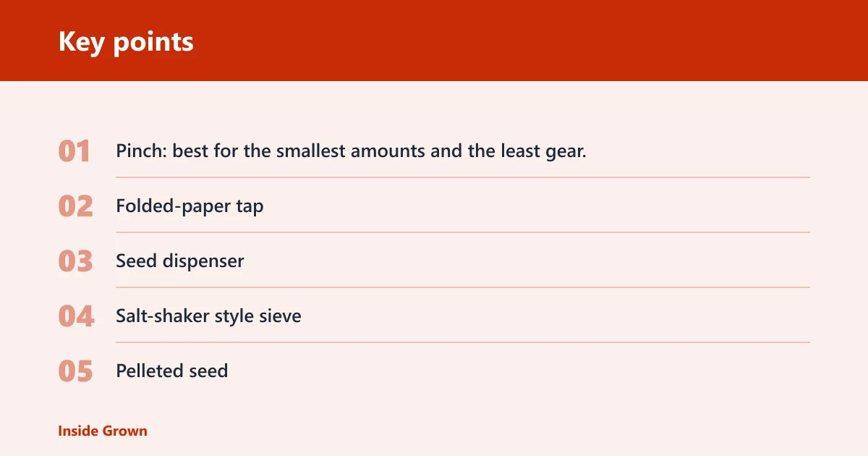Select the number 05 marker

point(76,371)
